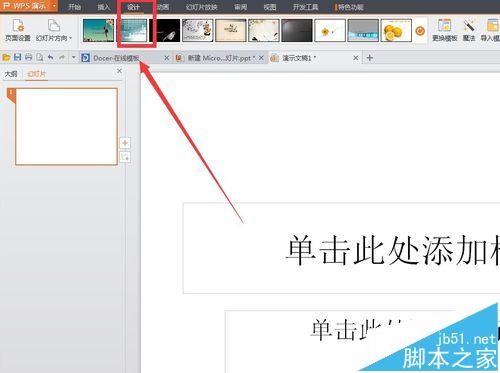Viewport: 500px width, 373px height.
Task: Click the print icon in quick toolbar
Action: [29, 57]
